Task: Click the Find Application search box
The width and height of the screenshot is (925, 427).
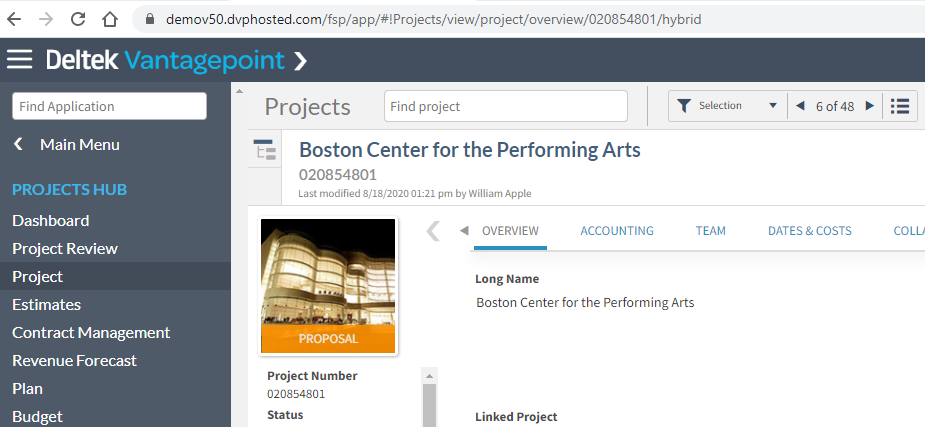Action: click(109, 106)
